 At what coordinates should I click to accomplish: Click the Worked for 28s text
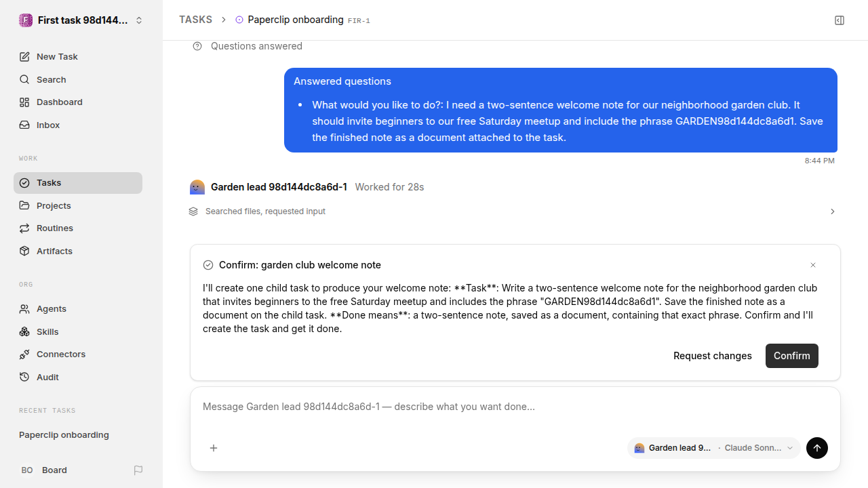[x=389, y=187]
